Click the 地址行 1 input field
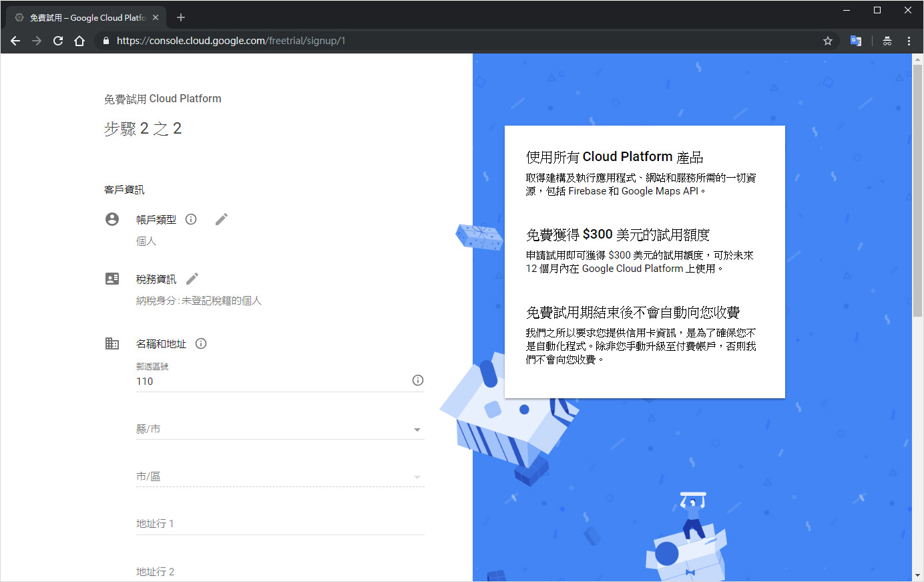Viewport: 924px width, 582px height. tap(280, 524)
